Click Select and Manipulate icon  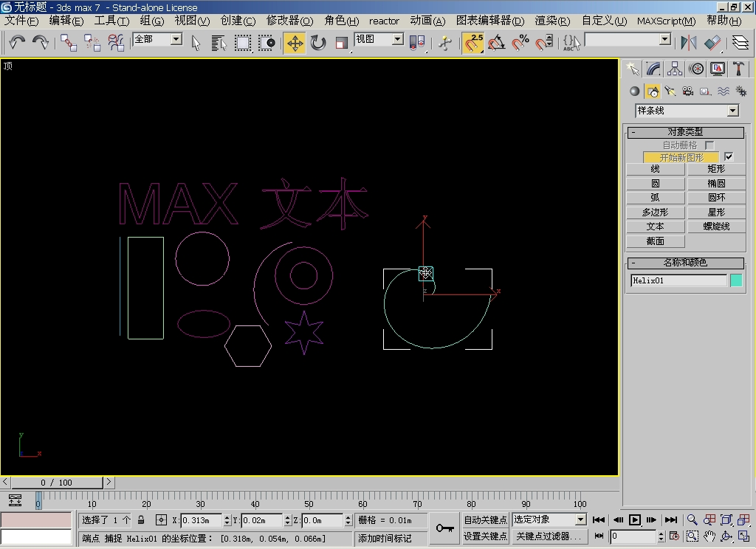(445, 42)
